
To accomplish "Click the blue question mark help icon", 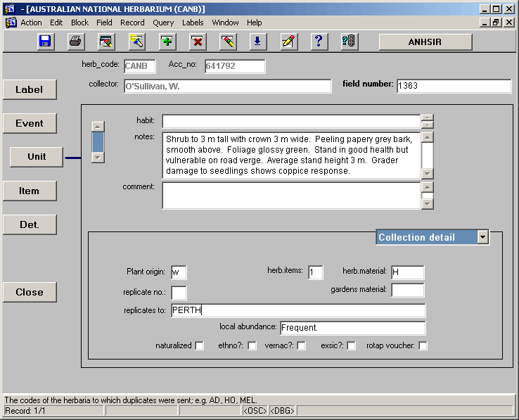I will [318, 42].
